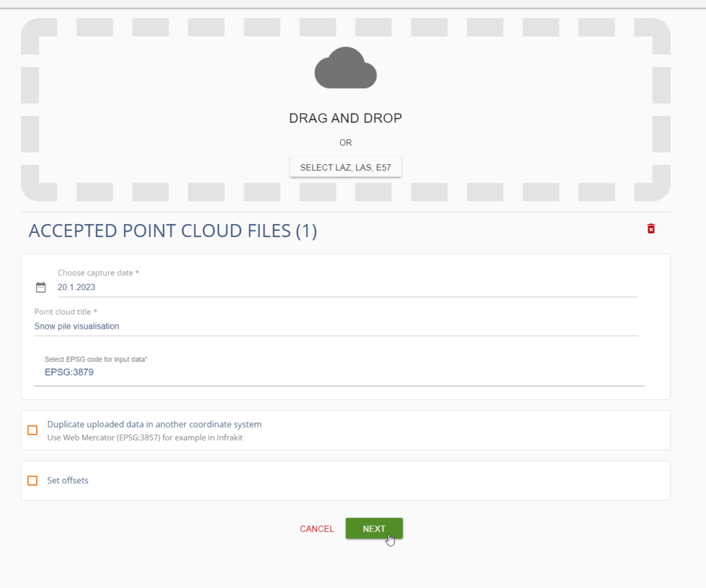
Task: Delete accepted files with red trash icon
Action: 651,229
